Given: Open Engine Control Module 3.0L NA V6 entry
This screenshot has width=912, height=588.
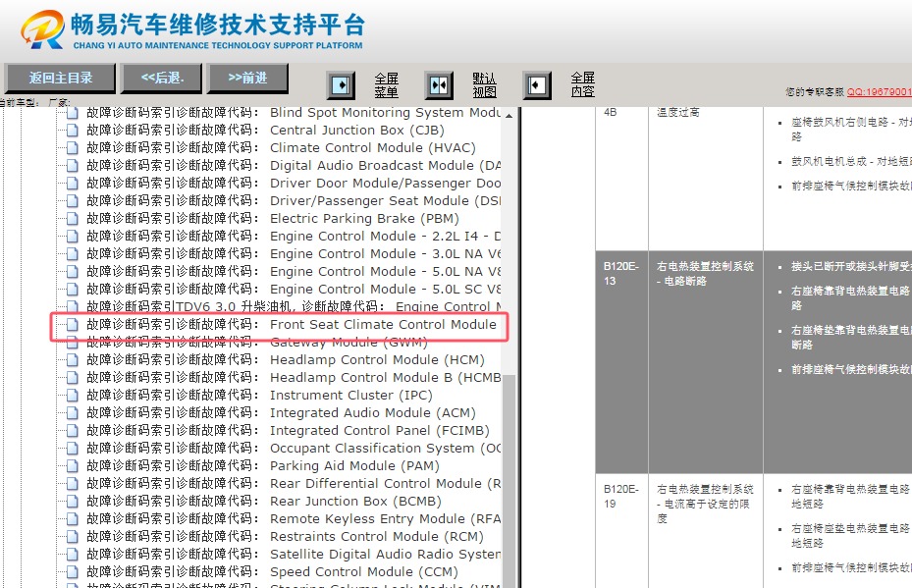Looking at the screenshot, I should (x=294, y=253).
